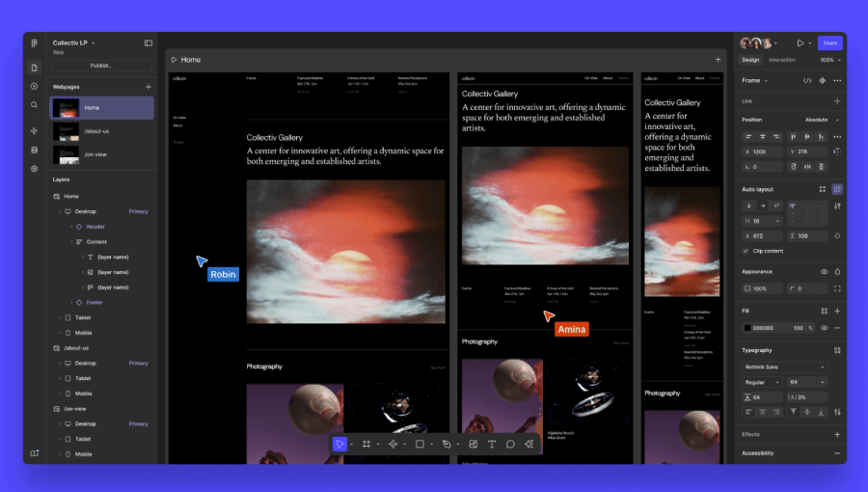The height and width of the screenshot is (492, 868).
Task: Toggle wrap auto layout direction
Action: tap(776, 205)
